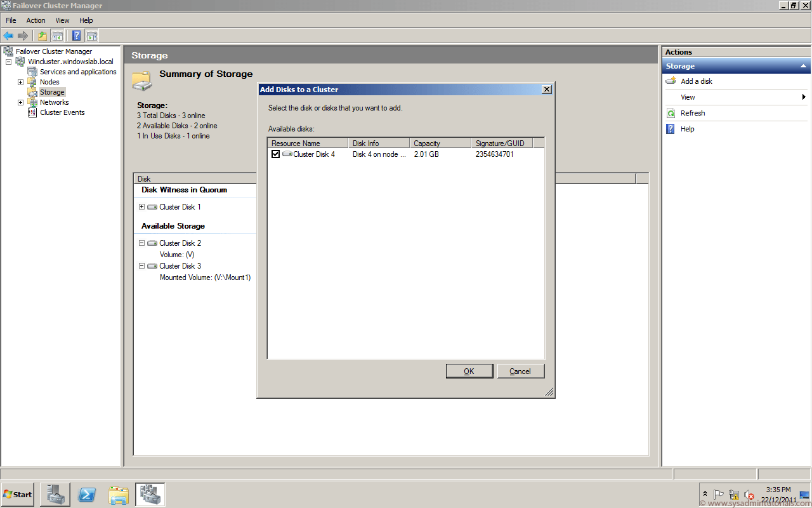The width and height of the screenshot is (812, 508).
Task: Click the Back navigation arrow in toolbar
Action: click(x=9, y=36)
